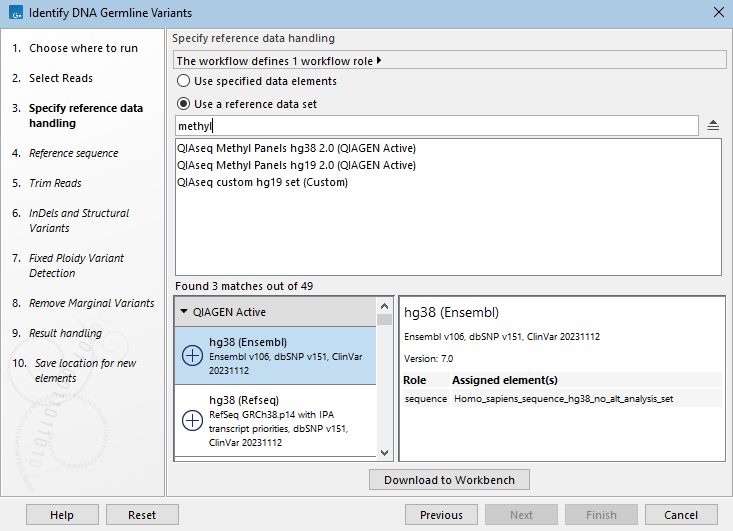The width and height of the screenshot is (733, 531).
Task: Close the Identify DNA Germline Variants dialog
Action: tap(717, 13)
